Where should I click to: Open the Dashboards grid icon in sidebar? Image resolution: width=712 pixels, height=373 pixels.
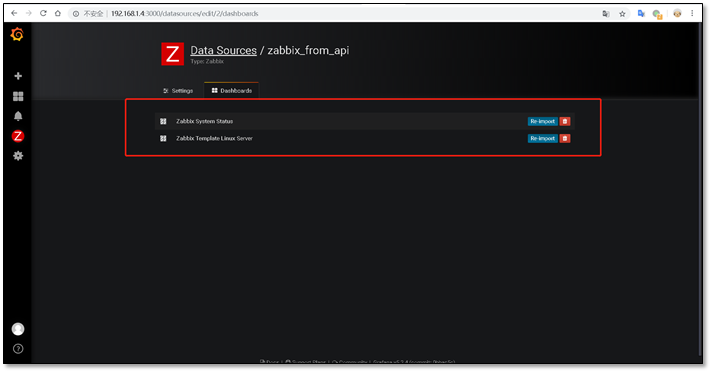[x=18, y=96]
